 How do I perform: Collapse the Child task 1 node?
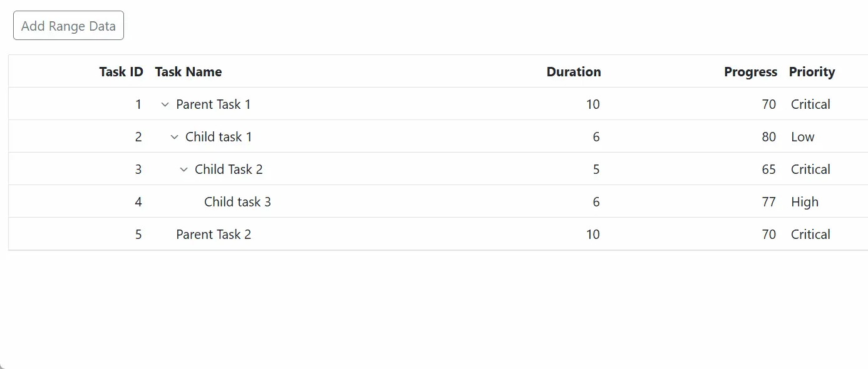pyautogui.click(x=173, y=137)
